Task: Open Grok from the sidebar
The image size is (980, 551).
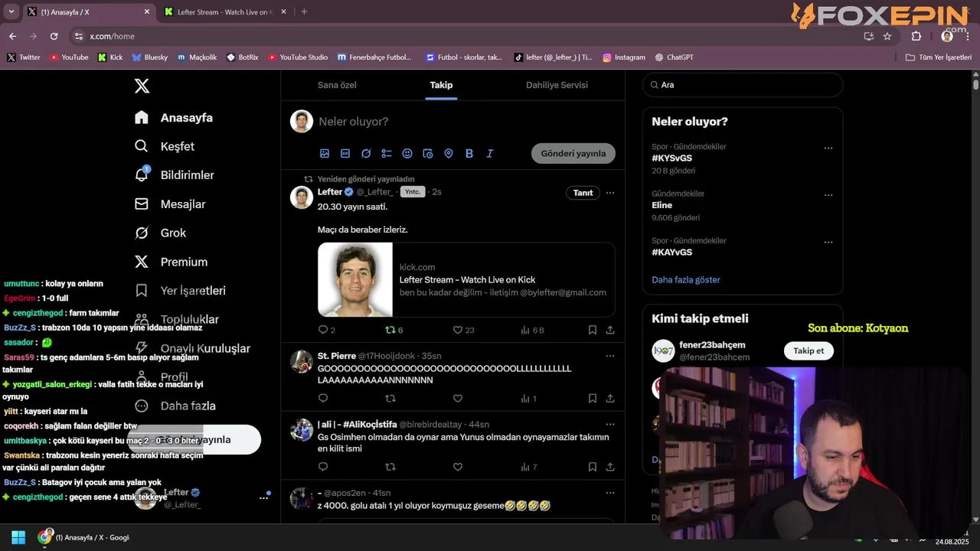Action: (x=160, y=233)
